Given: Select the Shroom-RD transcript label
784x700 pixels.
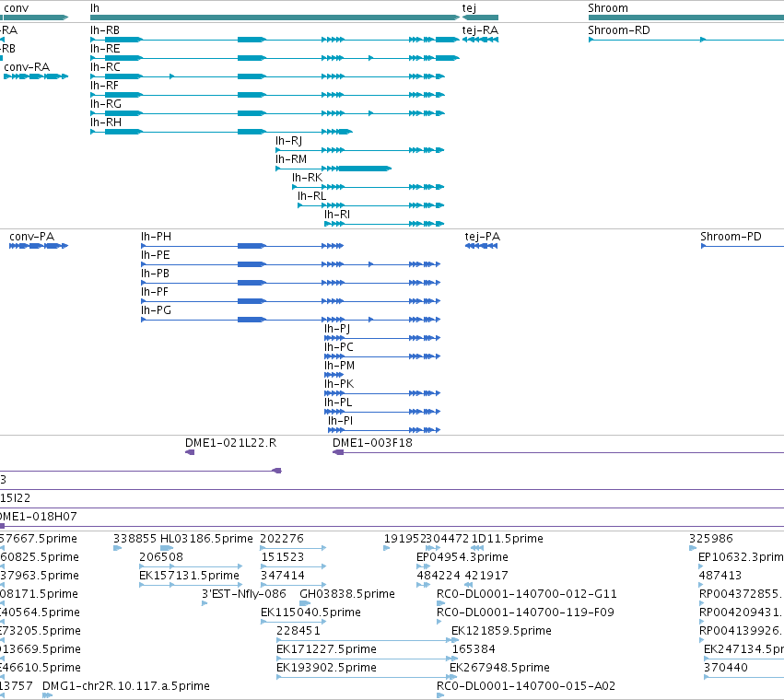Looking at the screenshot, I should 619,30.
